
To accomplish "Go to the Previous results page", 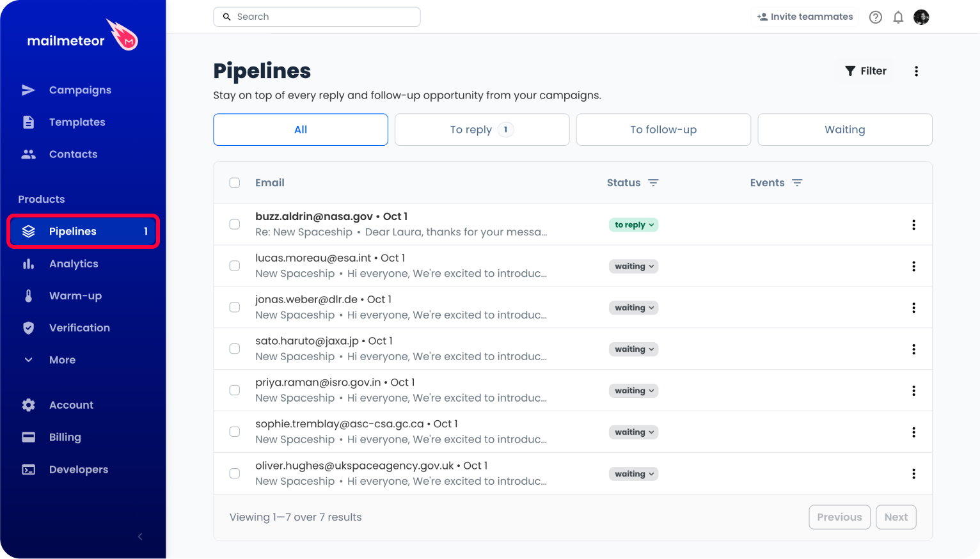I will pyautogui.click(x=839, y=517).
